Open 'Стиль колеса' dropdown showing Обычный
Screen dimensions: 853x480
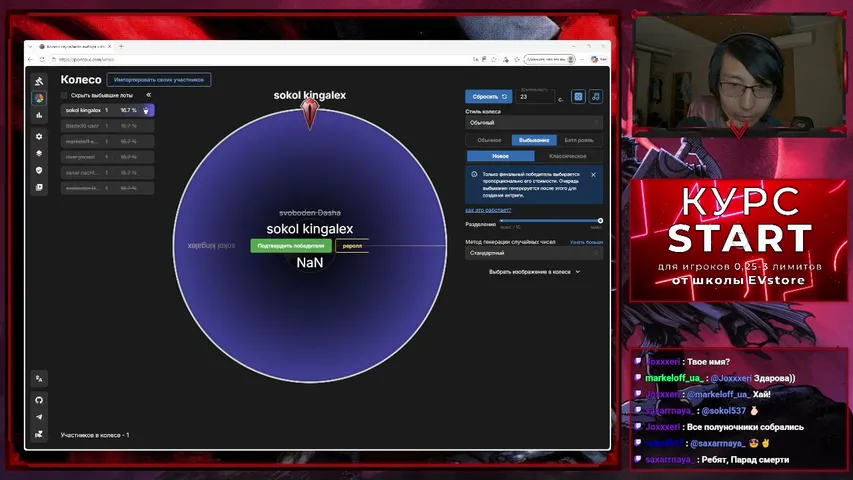click(x=534, y=123)
